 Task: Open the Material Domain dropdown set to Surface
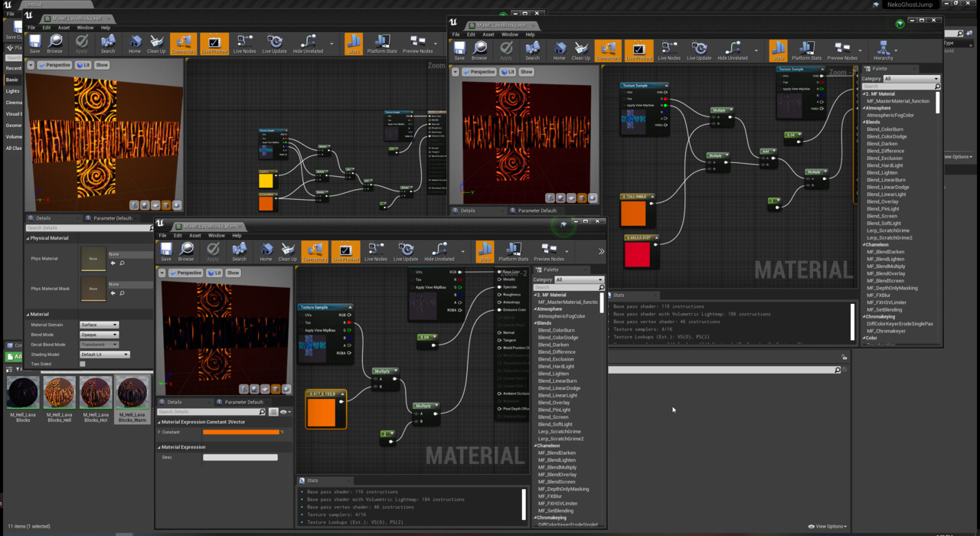click(100, 325)
